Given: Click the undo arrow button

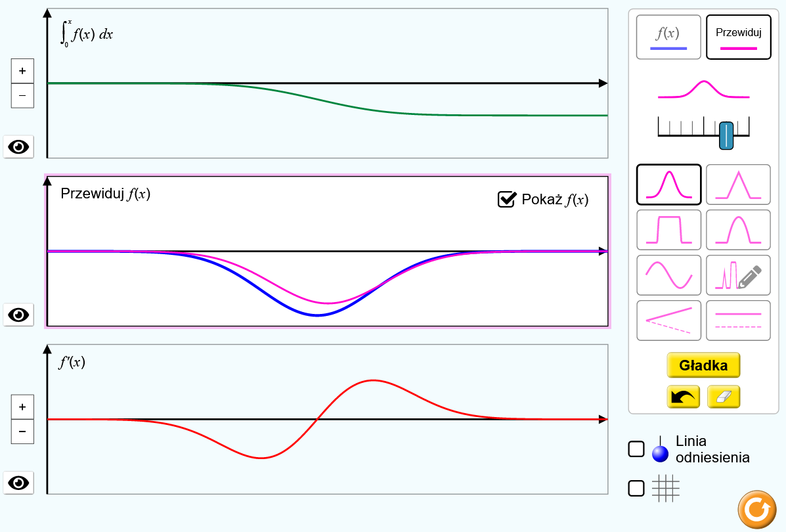Looking at the screenshot, I should (x=683, y=397).
